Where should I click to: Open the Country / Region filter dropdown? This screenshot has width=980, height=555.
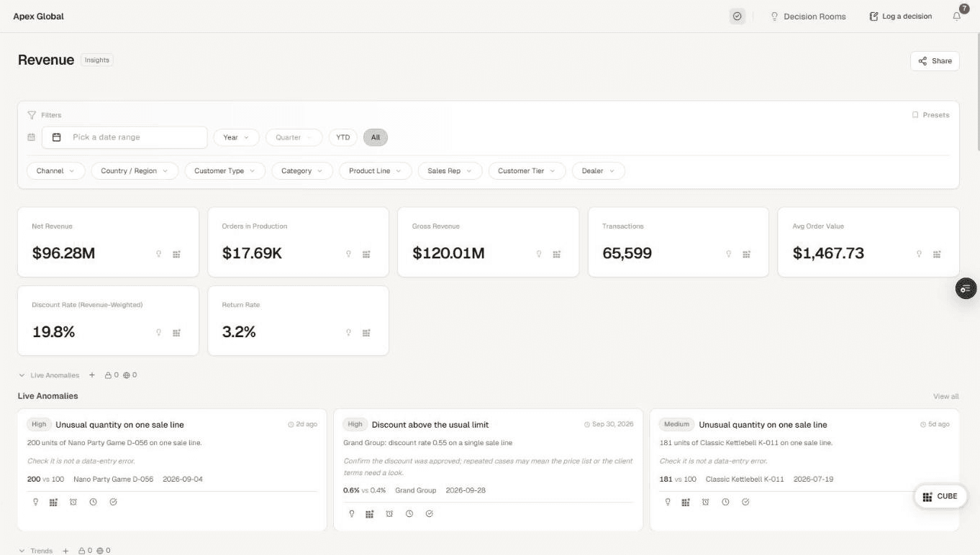click(135, 171)
